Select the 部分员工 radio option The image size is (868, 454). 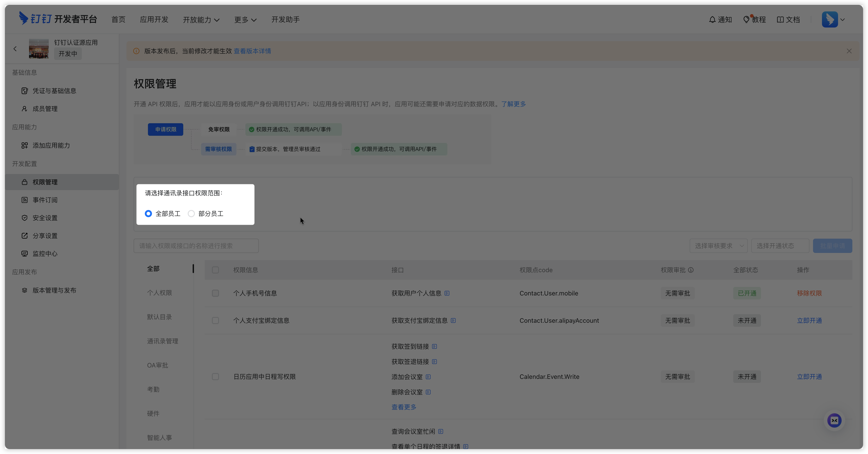point(191,214)
